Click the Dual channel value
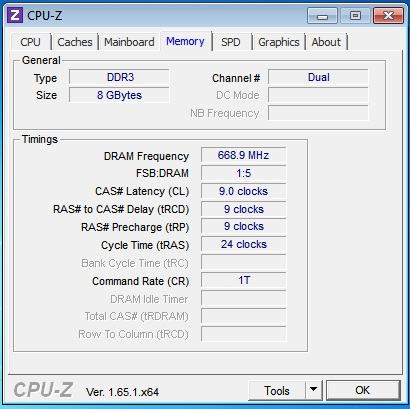410x409 pixels. pos(318,77)
